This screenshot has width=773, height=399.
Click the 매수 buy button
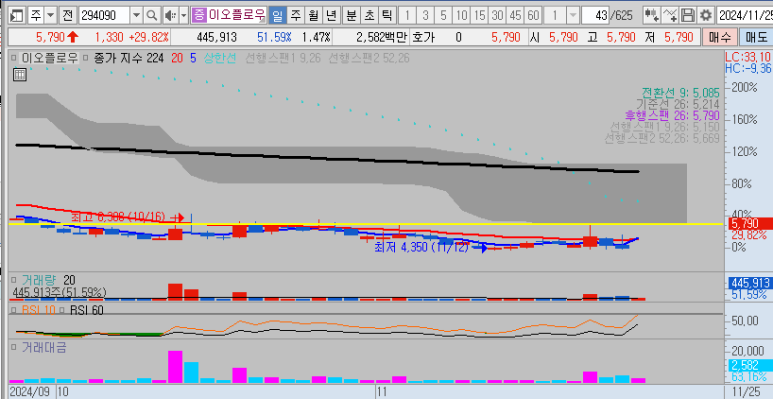[x=719, y=37]
